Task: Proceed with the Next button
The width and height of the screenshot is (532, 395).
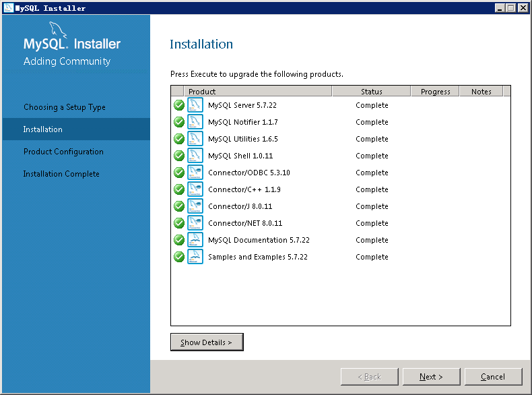Action: pos(431,377)
